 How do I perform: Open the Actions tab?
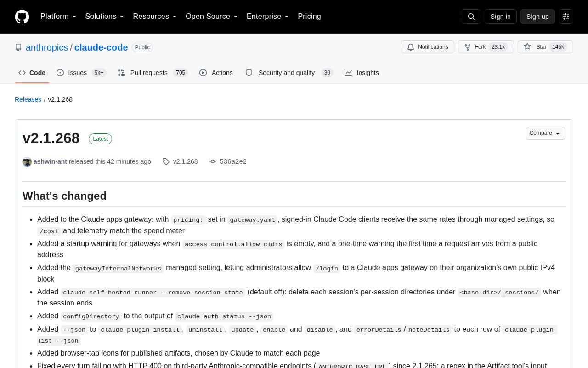[216, 73]
